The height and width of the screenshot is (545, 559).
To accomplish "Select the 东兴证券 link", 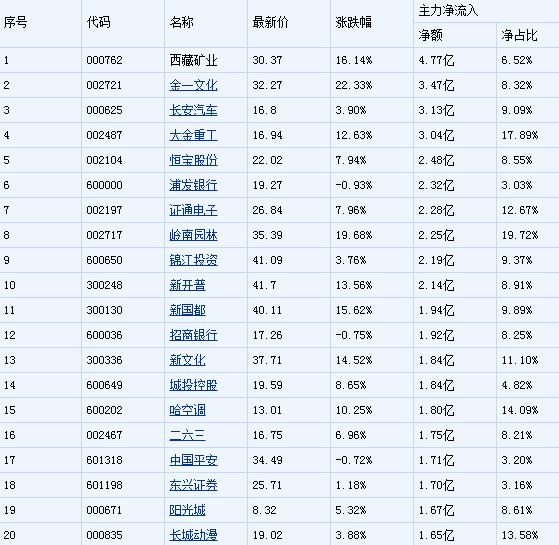I will pyautogui.click(x=193, y=485).
